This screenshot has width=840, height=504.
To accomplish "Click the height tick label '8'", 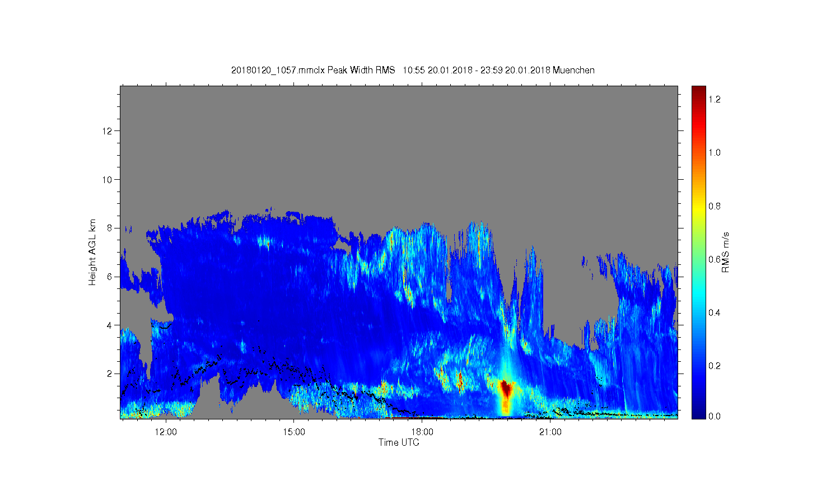I will point(110,228).
